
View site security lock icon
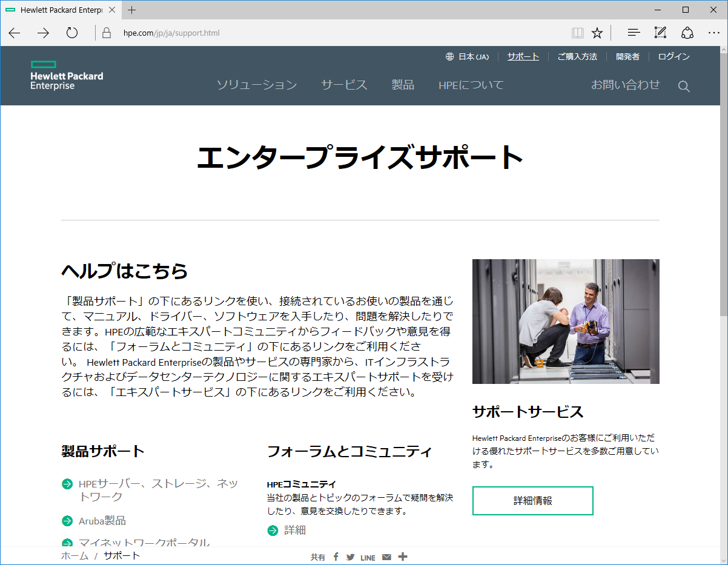(x=107, y=33)
